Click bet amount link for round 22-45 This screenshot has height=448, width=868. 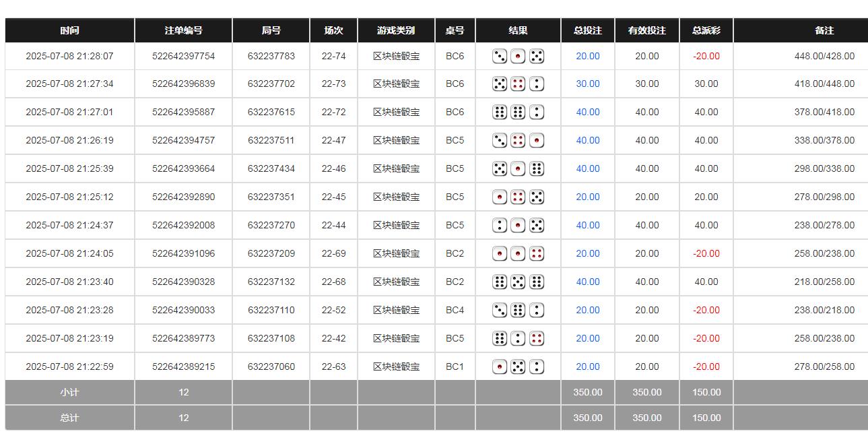click(587, 197)
